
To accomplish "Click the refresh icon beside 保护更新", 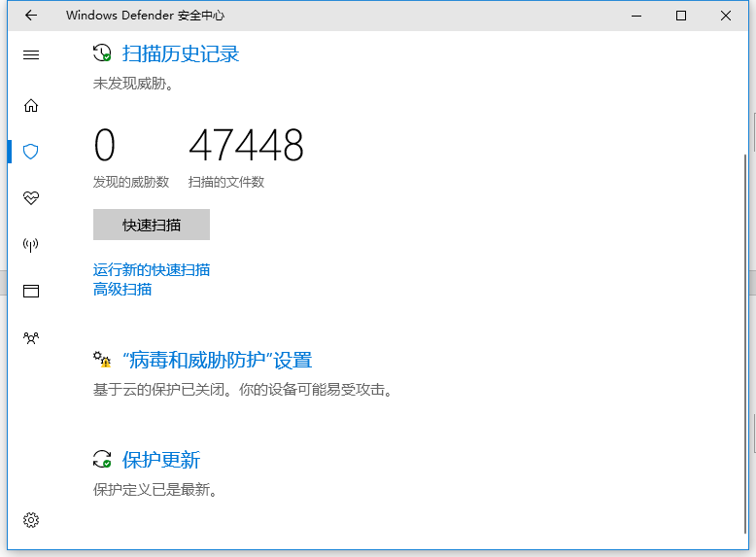I will pyautogui.click(x=102, y=459).
